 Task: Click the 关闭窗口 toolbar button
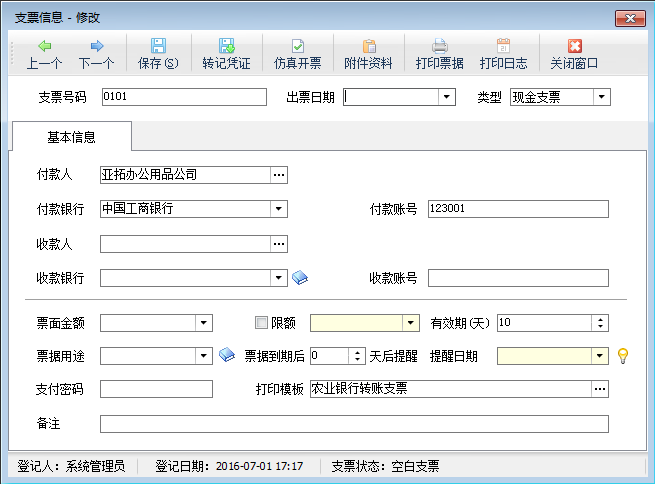574,53
